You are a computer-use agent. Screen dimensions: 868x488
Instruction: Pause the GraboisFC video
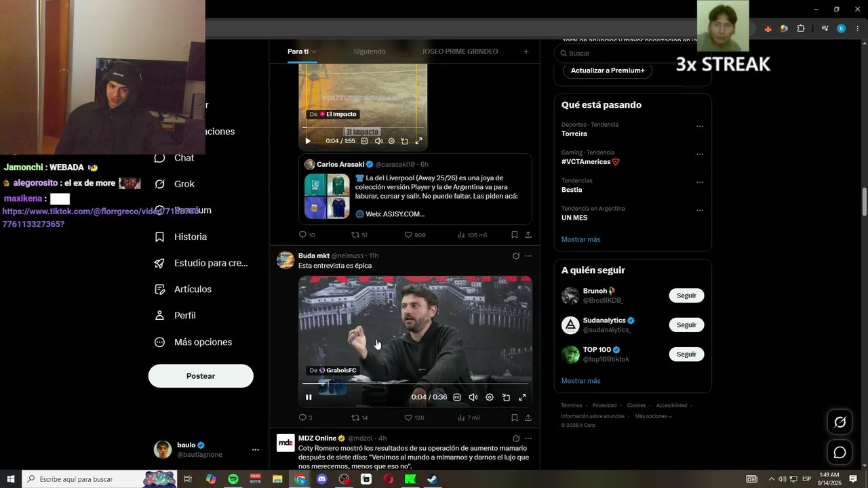[309, 397]
